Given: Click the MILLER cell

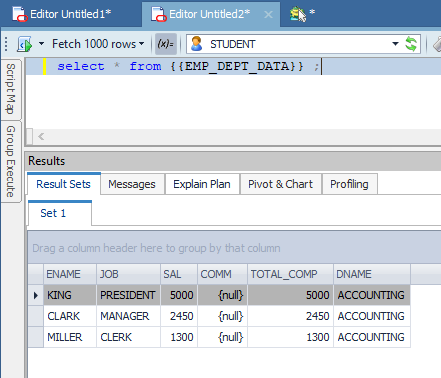Looking at the screenshot, I should click(70, 337).
